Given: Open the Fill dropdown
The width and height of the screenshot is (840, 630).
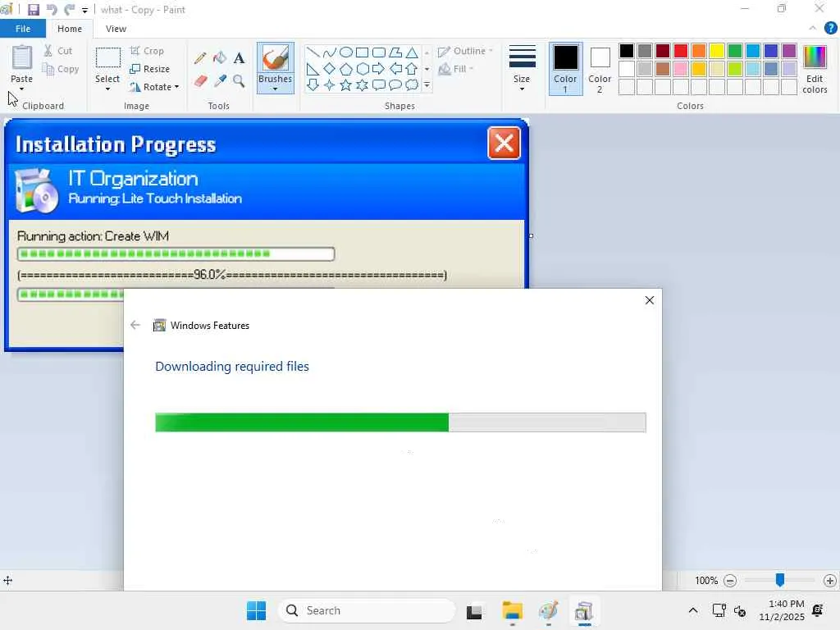Looking at the screenshot, I should pos(456,69).
